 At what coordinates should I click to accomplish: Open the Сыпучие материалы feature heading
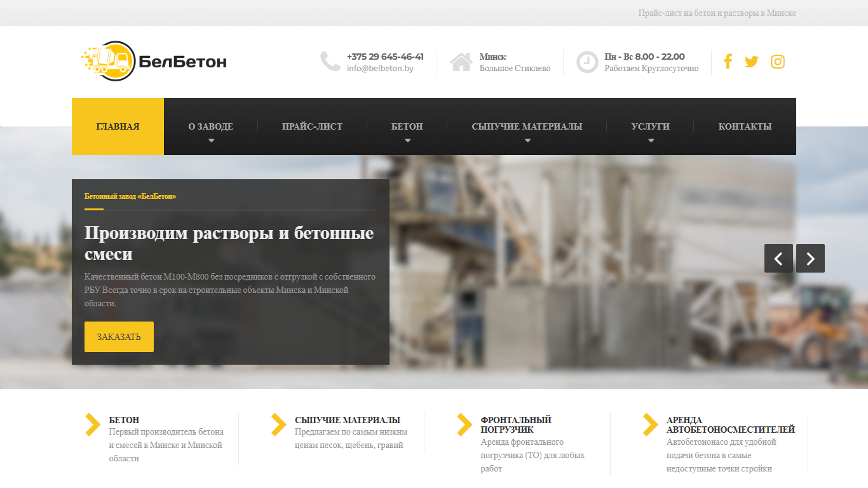[x=348, y=420]
